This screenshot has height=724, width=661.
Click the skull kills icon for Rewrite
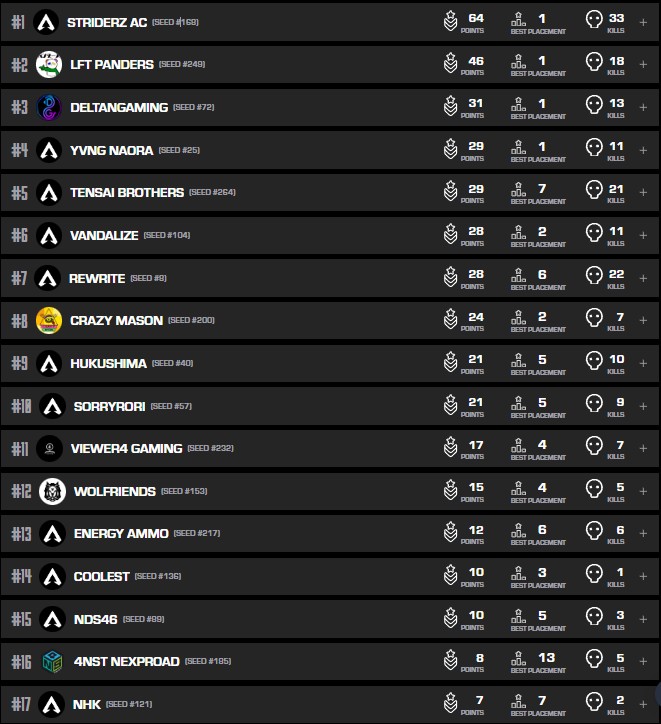click(594, 276)
